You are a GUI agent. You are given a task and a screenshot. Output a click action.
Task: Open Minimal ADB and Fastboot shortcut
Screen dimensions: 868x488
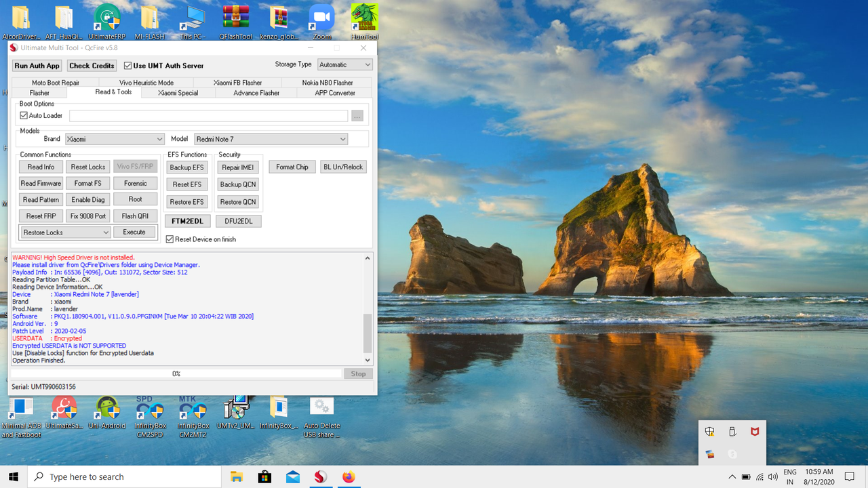[x=21, y=417]
